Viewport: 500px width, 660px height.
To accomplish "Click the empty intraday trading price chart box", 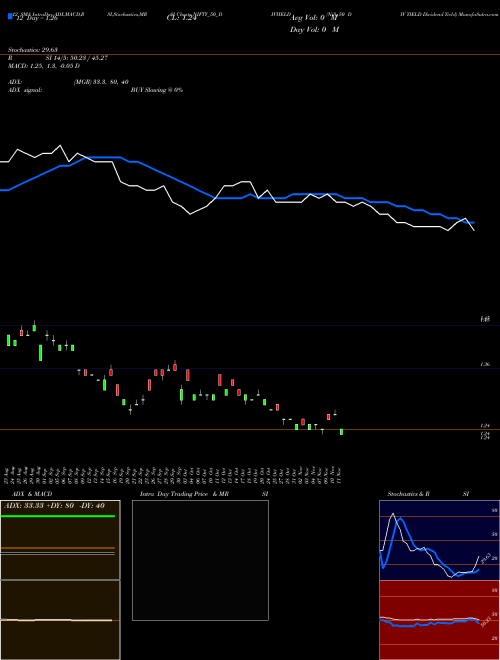I will click(x=200, y=560).
